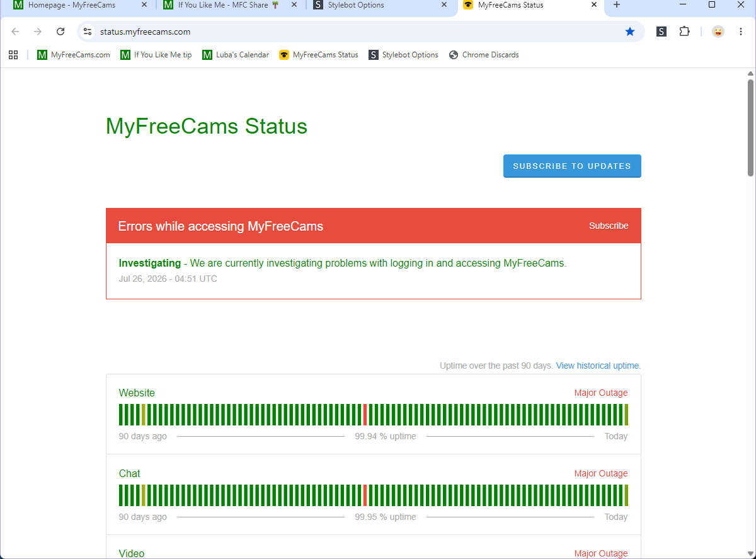
Task: Go back with the browser back arrow
Action: pyautogui.click(x=15, y=32)
